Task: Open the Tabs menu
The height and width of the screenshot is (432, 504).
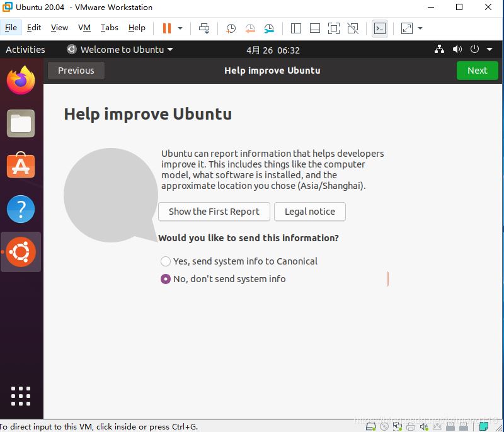Action: pos(110,28)
